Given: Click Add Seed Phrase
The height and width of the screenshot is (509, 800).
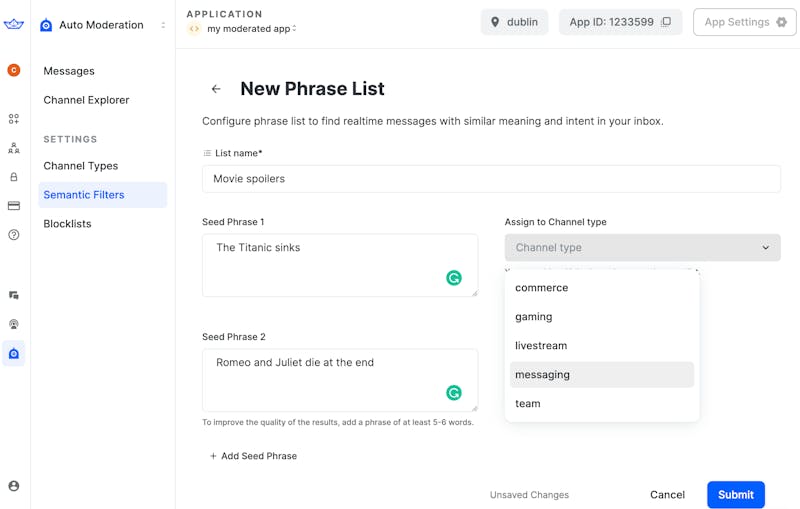Looking at the screenshot, I should 253,456.
